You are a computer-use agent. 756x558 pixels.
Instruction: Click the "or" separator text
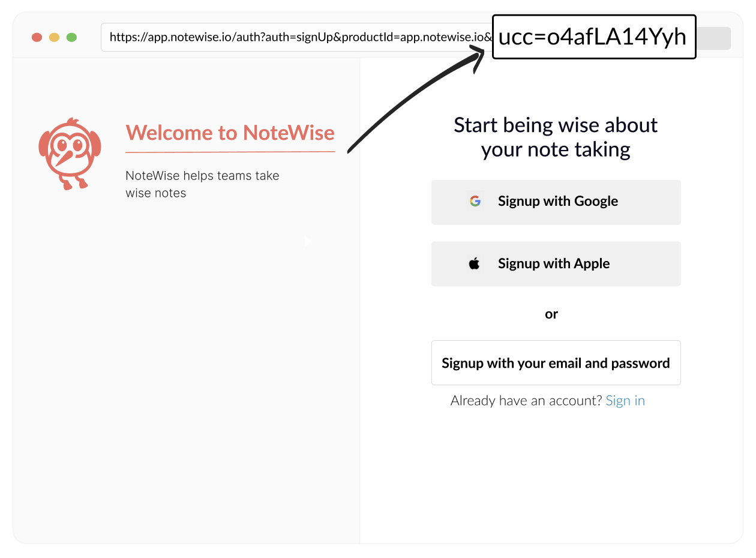tap(551, 314)
